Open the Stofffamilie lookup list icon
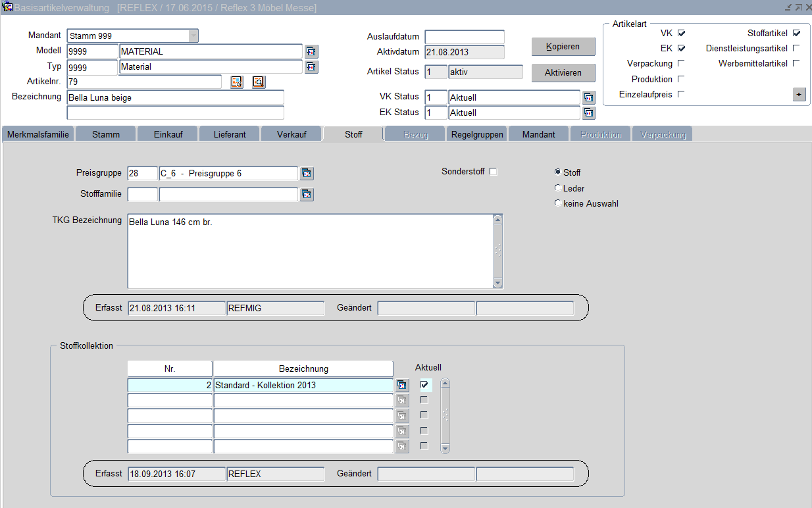Screen dimensions: 812x508 [x=307, y=194]
